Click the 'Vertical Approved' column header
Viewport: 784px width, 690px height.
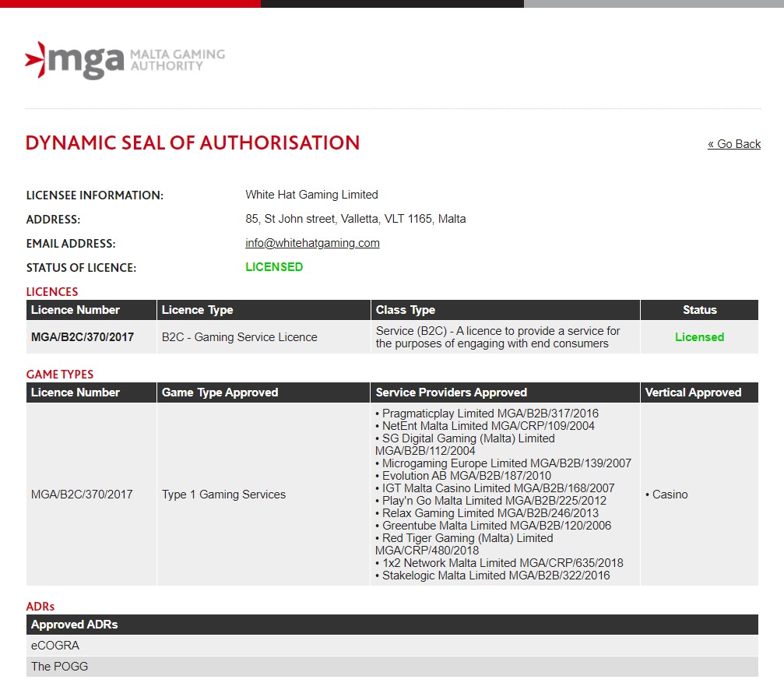tap(699, 393)
